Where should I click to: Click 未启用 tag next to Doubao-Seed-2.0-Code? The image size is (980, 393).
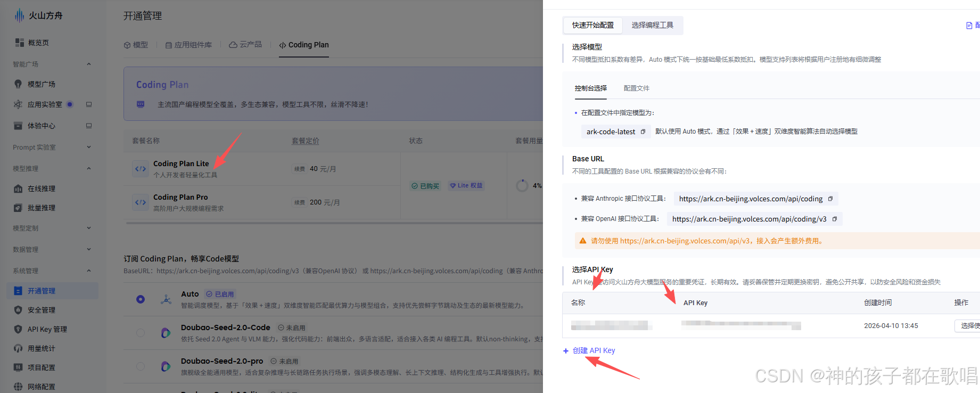click(292, 327)
